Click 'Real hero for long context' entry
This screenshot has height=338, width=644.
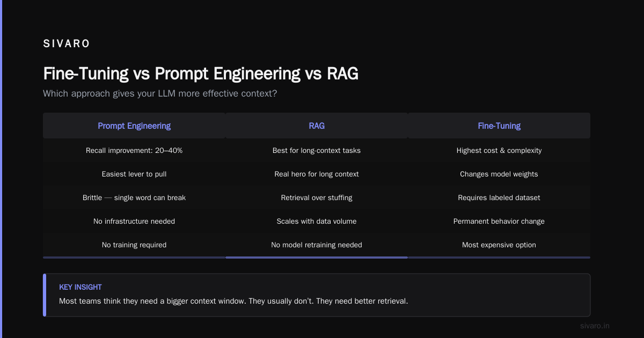pyautogui.click(x=317, y=174)
